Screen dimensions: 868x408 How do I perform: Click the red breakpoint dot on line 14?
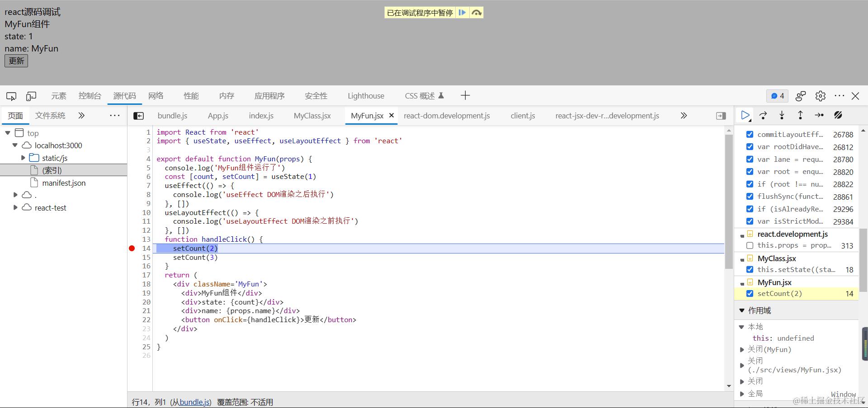[132, 248]
